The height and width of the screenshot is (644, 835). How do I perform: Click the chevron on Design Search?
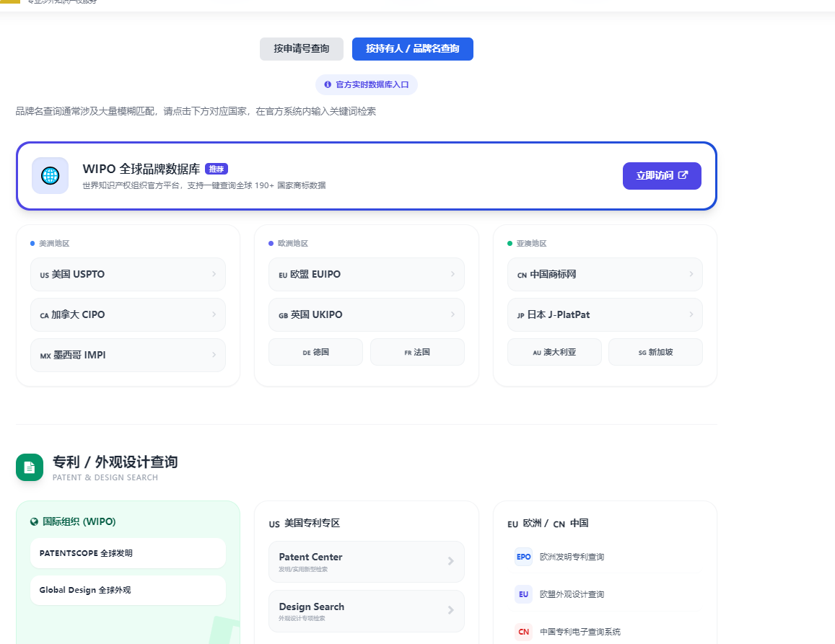pyautogui.click(x=450, y=610)
